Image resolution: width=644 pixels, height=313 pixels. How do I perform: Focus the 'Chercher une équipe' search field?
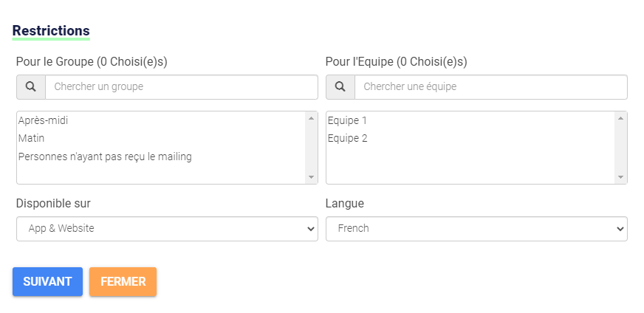pos(491,86)
